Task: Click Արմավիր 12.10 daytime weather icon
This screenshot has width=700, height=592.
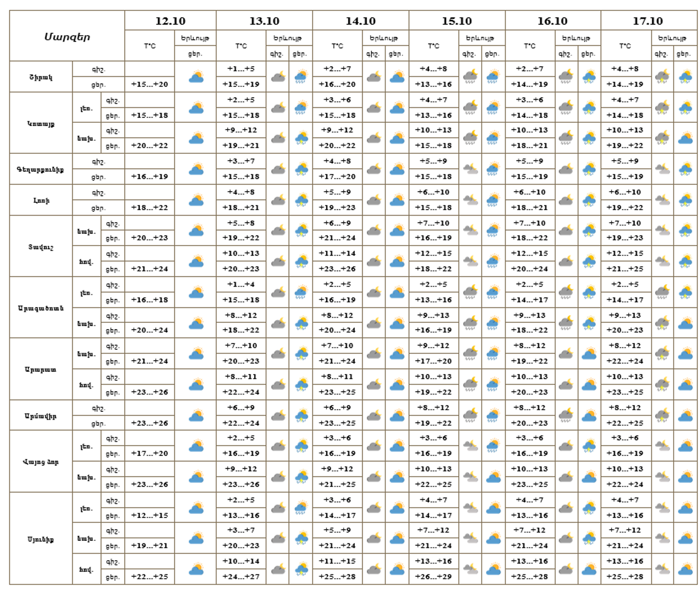Action: 196,416
